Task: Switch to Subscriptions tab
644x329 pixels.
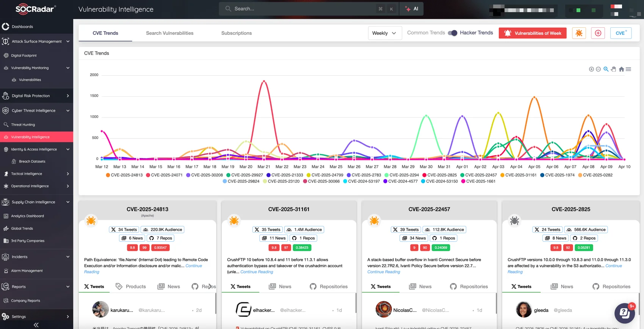Action: (237, 33)
